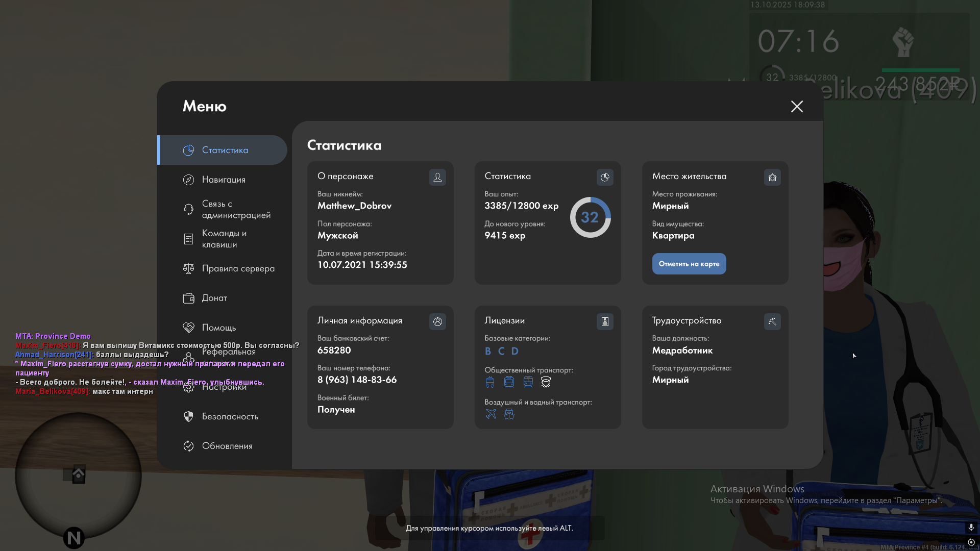Close the Меню window with X

pyautogui.click(x=797, y=106)
